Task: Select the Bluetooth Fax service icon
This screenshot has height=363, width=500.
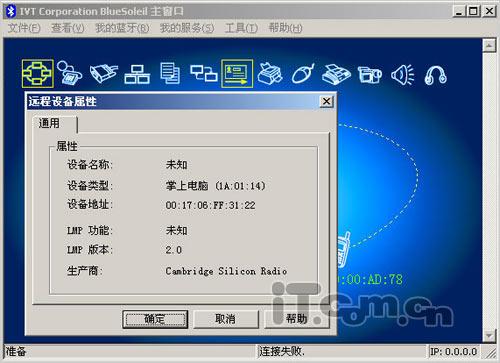Action: [x=336, y=74]
